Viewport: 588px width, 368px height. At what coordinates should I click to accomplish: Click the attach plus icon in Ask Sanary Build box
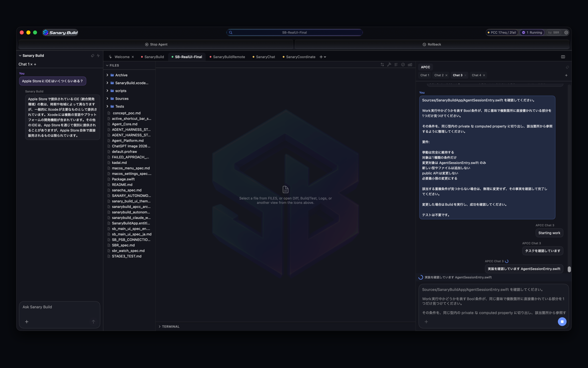pos(27,322)
